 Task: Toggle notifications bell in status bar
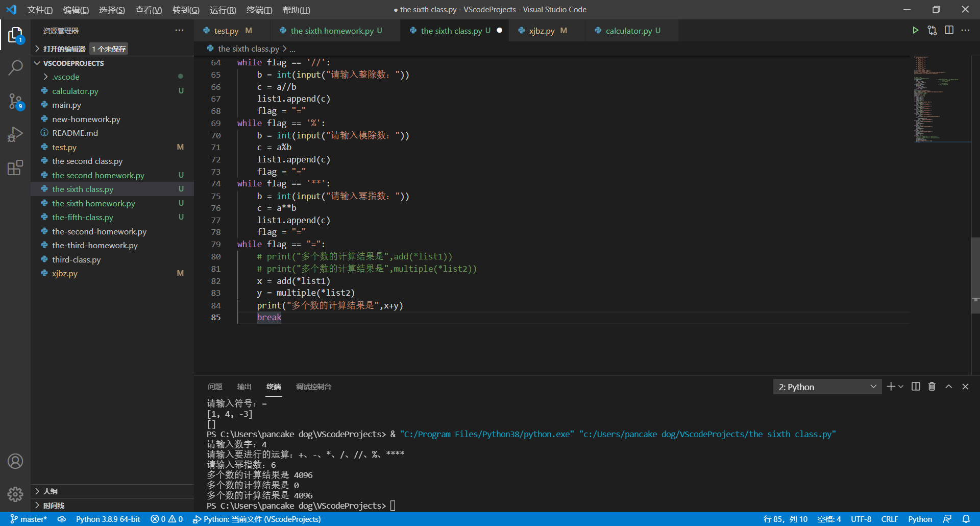[966, 519]
